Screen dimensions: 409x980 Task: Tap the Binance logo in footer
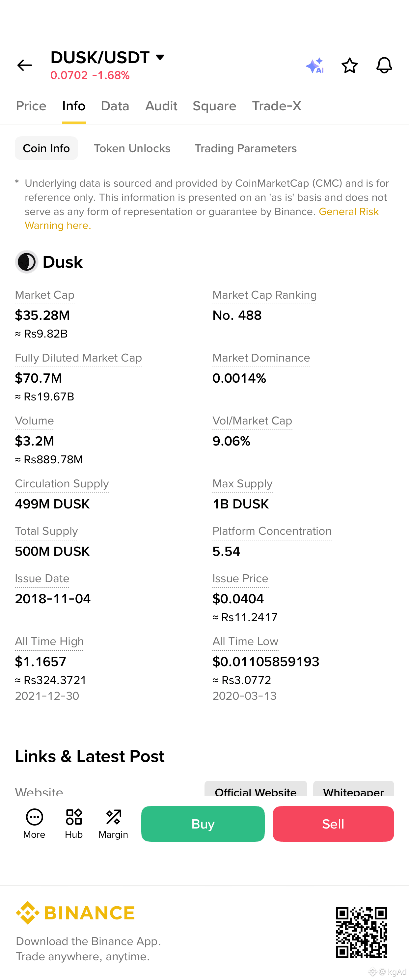click(75, 913)
